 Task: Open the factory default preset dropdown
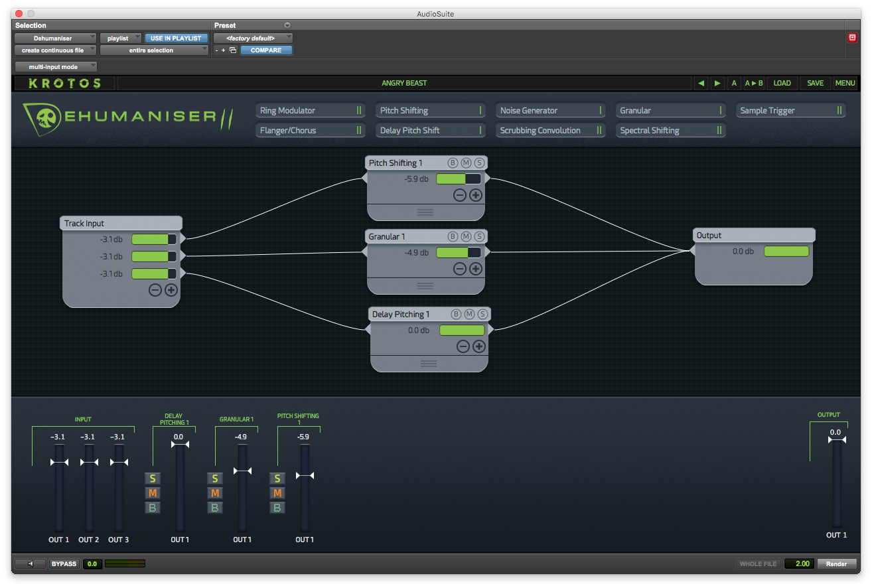tap(253, 38)
